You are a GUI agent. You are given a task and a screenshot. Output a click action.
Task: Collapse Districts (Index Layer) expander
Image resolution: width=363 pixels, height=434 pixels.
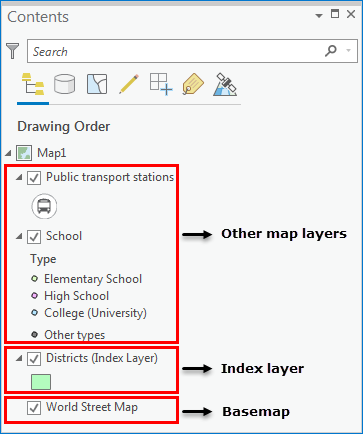pos(19,358)
